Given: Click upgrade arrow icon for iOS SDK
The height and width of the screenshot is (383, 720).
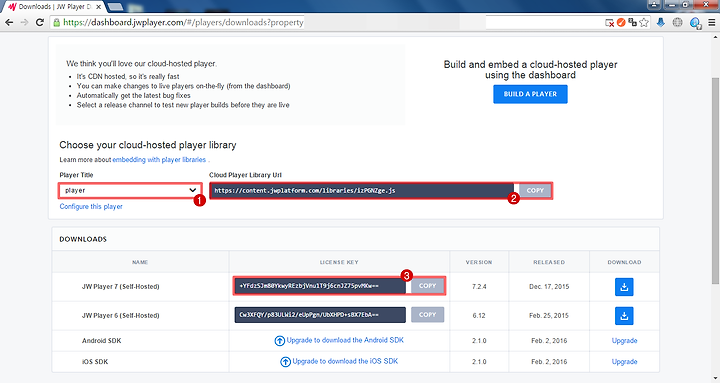Looking at the screenshot, I should pos(285,362).
